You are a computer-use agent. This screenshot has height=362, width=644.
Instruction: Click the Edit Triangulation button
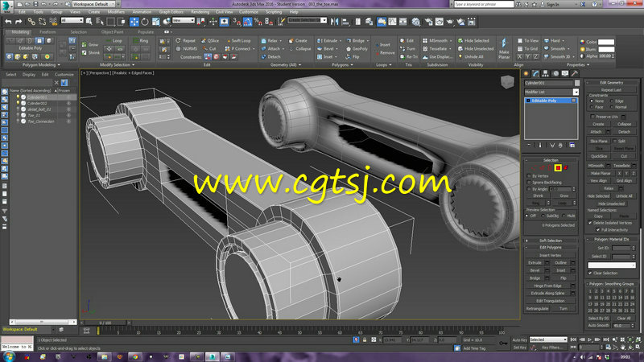tap(550, 301)
